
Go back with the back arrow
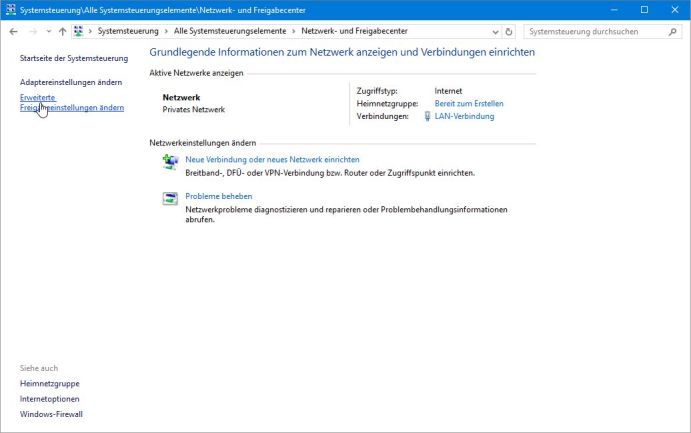tap(13, 31)
